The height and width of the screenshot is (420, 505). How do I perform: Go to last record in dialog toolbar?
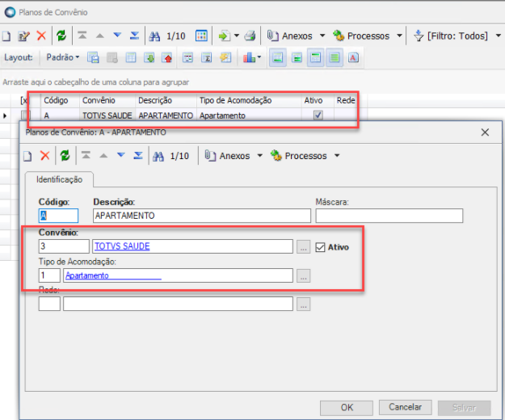click(x=138, y=156)
